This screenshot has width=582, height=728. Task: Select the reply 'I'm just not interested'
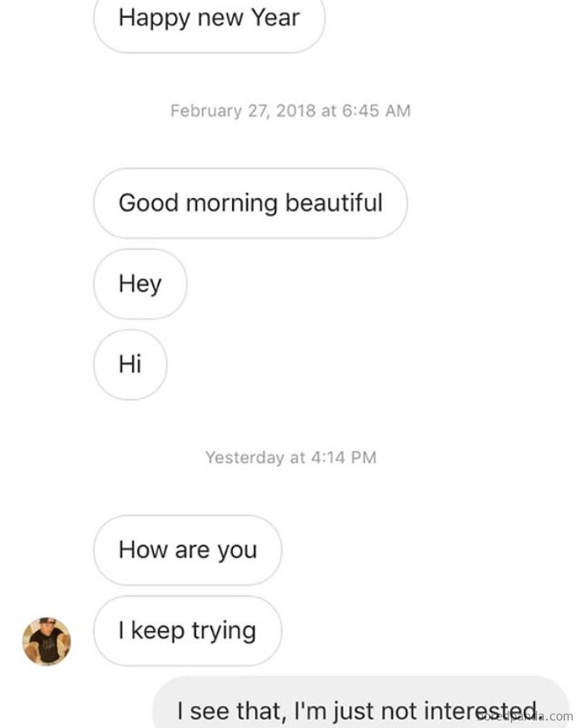pyautogui.click(x=356, y=709)
